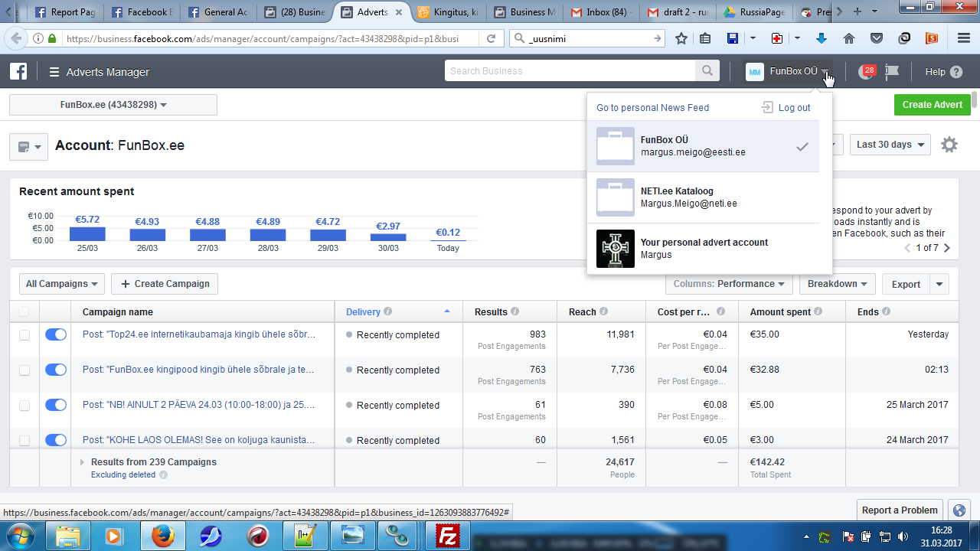Click the green Create Advert button

[x=932, y=105]
